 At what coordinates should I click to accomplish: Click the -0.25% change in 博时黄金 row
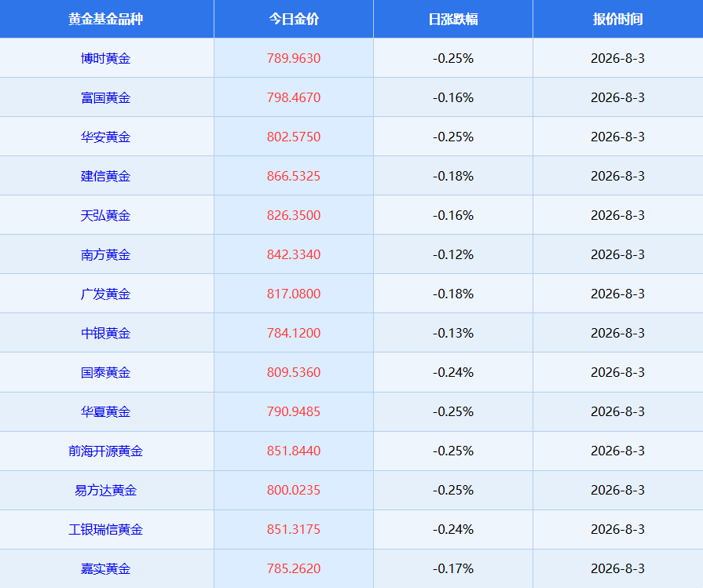pyautogui.click(x=452, y=58)
